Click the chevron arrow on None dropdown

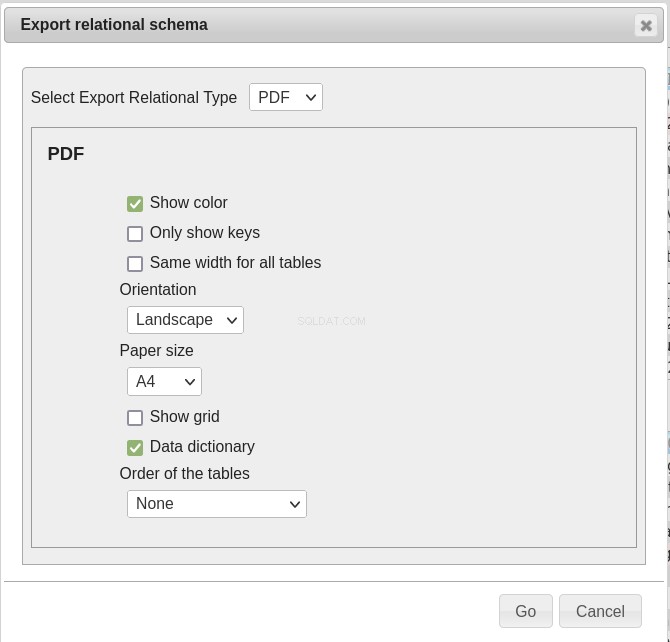click(295, 504)
